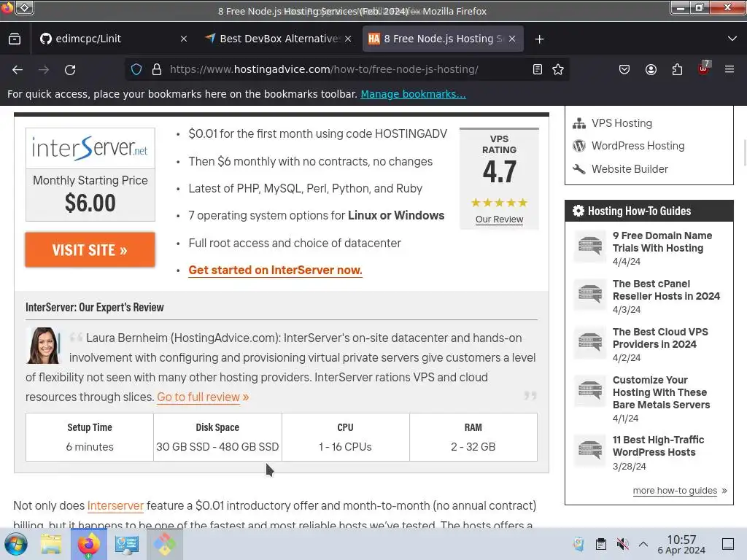Select the RAM 2 - 32 GB cell

click(x=473, y=437)
